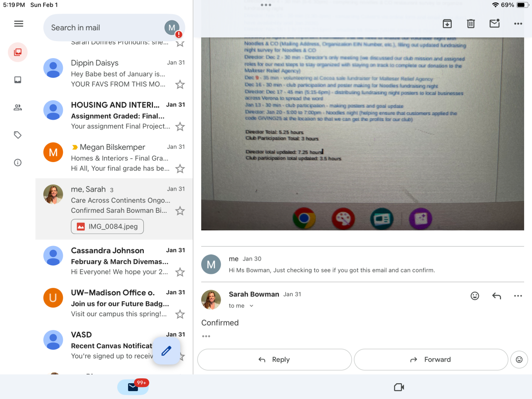
Task: Switch to the Meet video tab
Action: pyautogui.click(x=399, y=387)
